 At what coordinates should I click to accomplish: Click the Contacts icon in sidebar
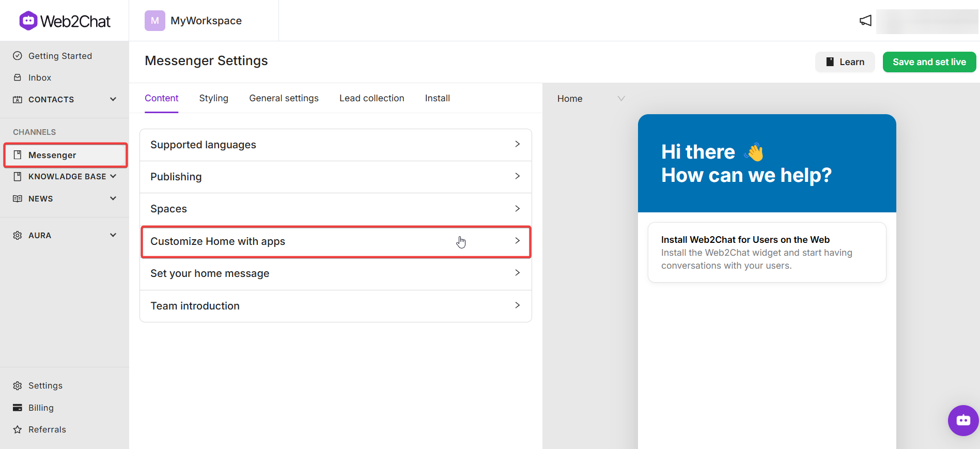click(x=18, y=99)
